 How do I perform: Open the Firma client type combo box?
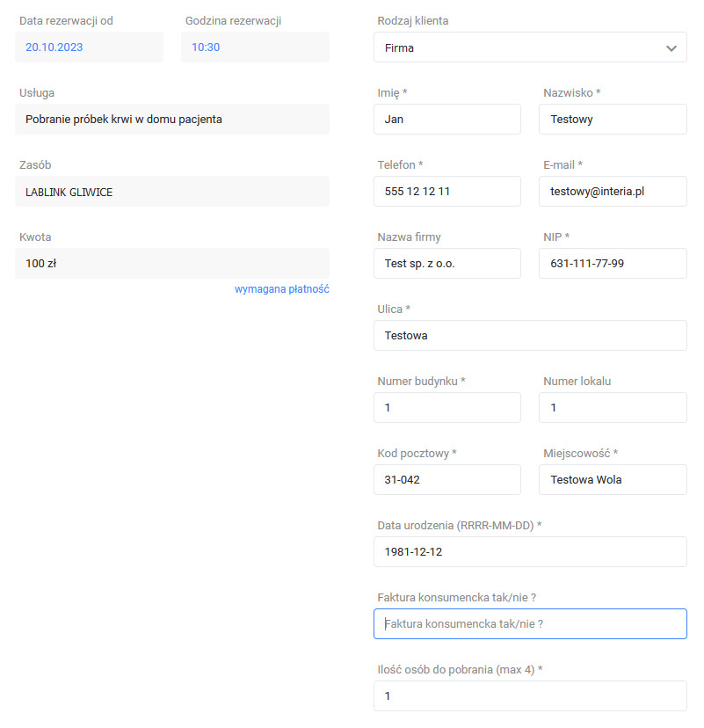tap(530, 47)
